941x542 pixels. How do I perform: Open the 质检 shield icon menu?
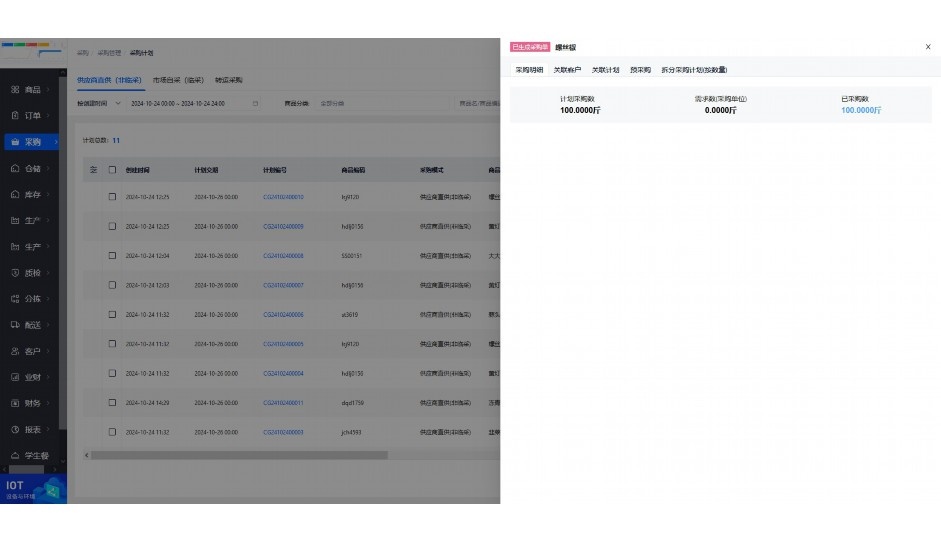(x=15, y=273)
